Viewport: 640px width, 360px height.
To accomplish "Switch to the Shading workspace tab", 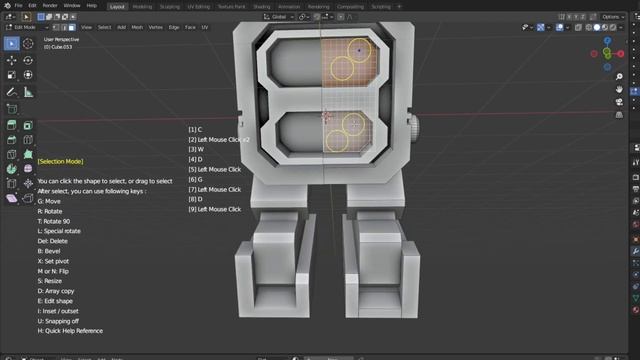I will (x=262, y=7).
